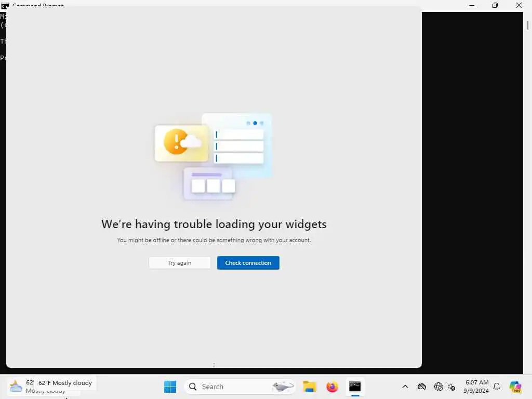Launch Firefox from the taskbar
This screenshot has width=532, height=399.
coord(332,387)
